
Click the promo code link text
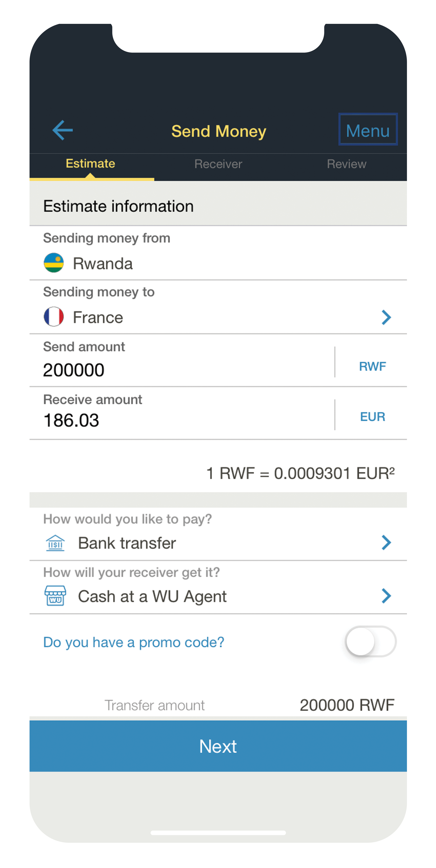[x=133, y=642]
